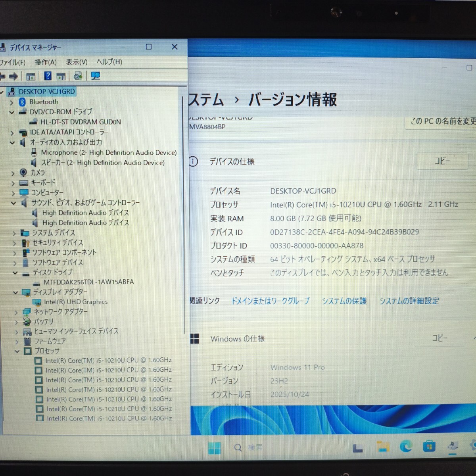Click the 23H2 version value

pyautogui.click(x=279, y=381)
